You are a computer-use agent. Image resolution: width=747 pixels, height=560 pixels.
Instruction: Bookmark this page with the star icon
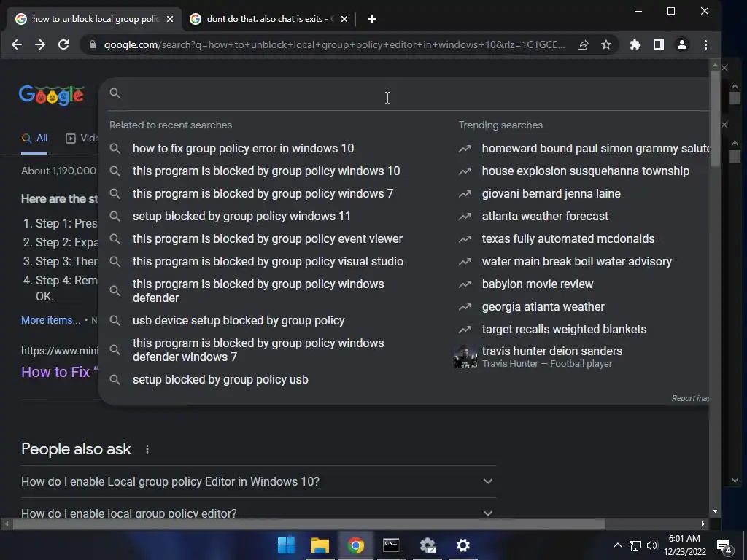click(606, 44)
